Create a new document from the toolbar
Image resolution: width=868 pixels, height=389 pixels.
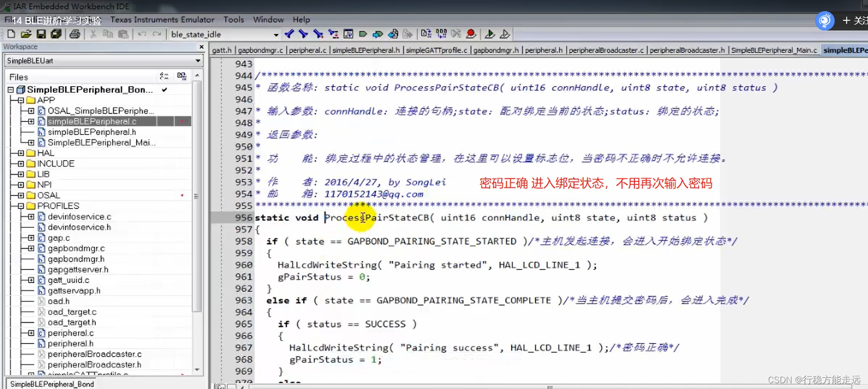tap(11, 34)
